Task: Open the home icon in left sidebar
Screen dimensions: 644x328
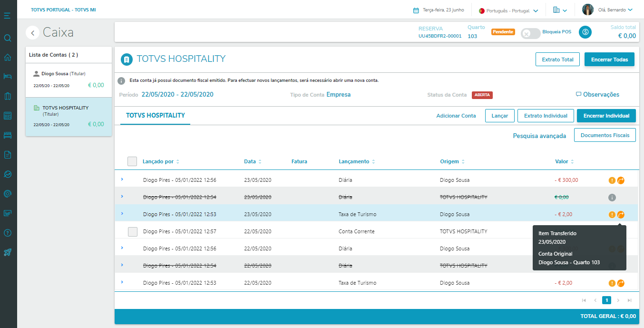Action: tap(7, 58)
